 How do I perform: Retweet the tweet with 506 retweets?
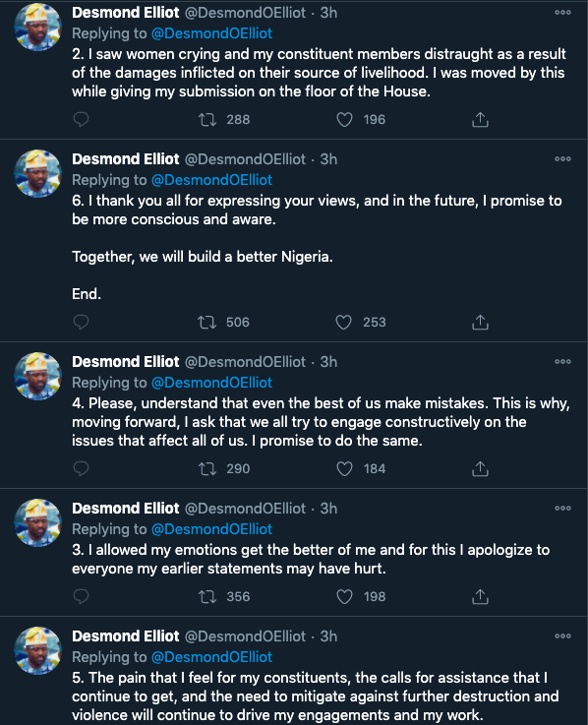tap(206, 323)
